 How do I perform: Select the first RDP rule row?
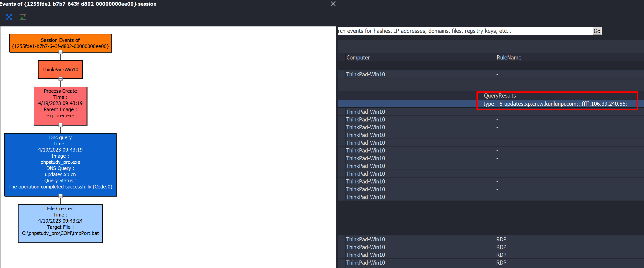pyautogui.click(x=491, y=239)
